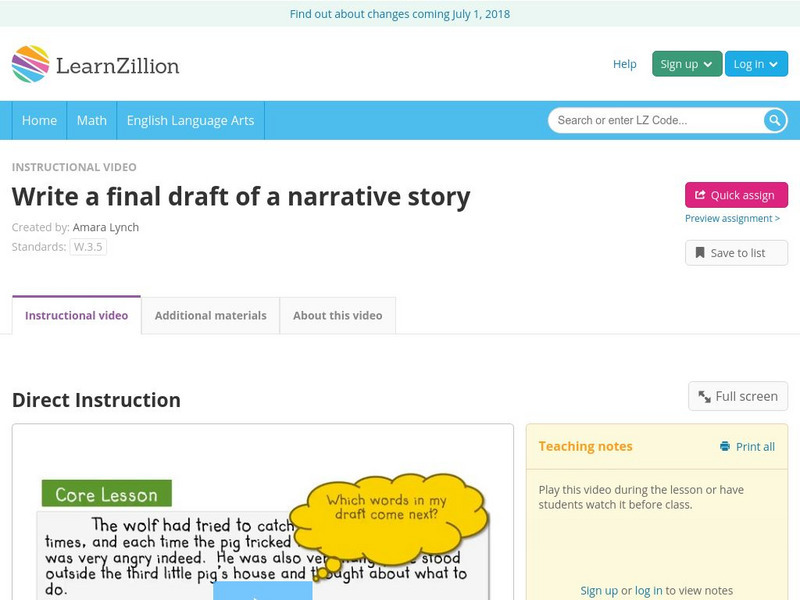Click the Full screen expand icon
Image resolution: width=800 pixels, height=600 pixels.
pyautogui.click(x=705, y=397)
